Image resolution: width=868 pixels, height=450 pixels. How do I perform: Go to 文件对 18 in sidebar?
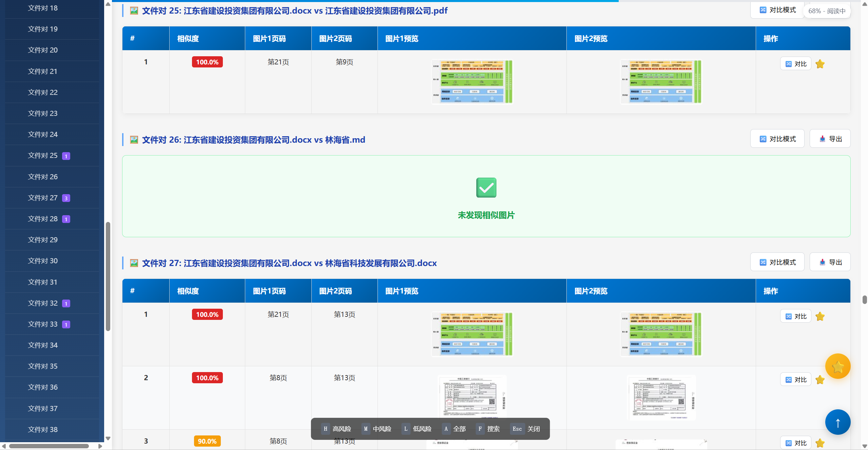coord(52,8)
